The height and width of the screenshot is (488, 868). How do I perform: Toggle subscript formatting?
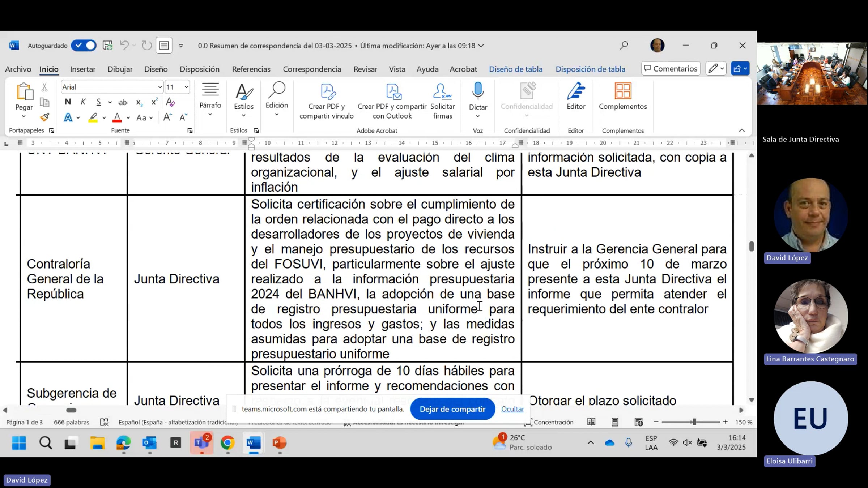click(139, 102)
